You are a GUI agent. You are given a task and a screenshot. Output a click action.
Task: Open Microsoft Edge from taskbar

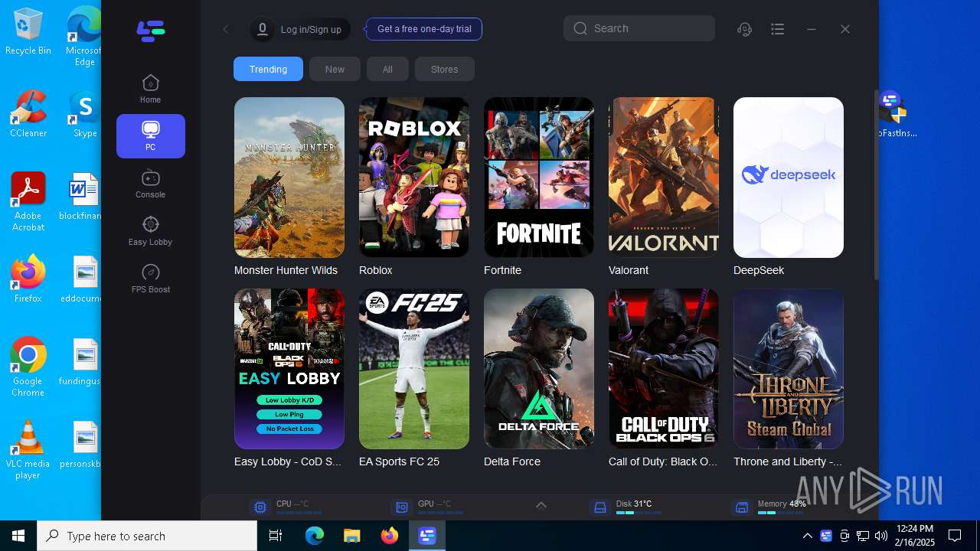[315, 536]
